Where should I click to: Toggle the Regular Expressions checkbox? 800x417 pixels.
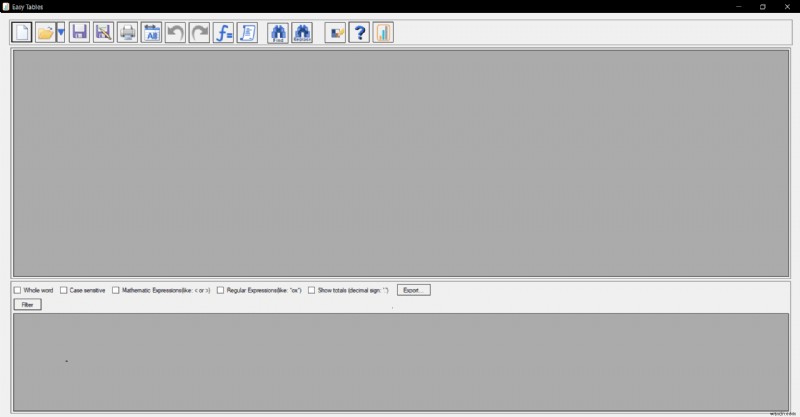tap(220, 290)
